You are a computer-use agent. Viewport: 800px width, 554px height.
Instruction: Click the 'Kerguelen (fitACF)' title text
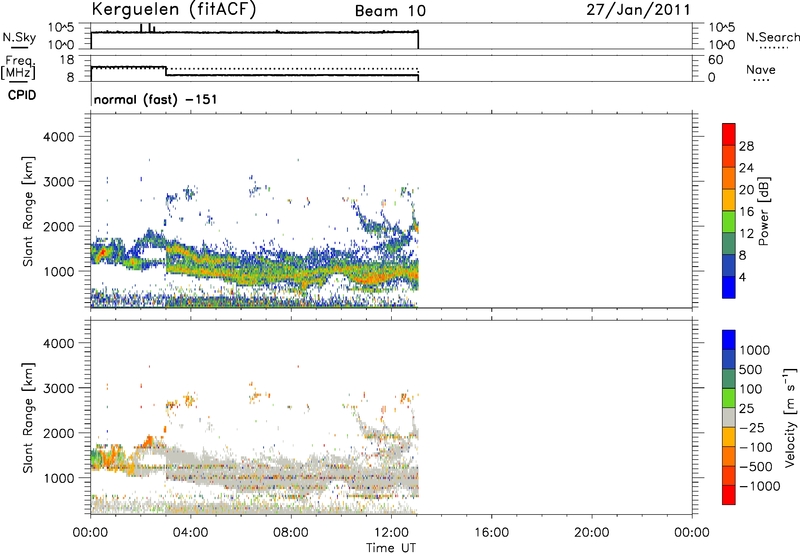coord(173,9)
